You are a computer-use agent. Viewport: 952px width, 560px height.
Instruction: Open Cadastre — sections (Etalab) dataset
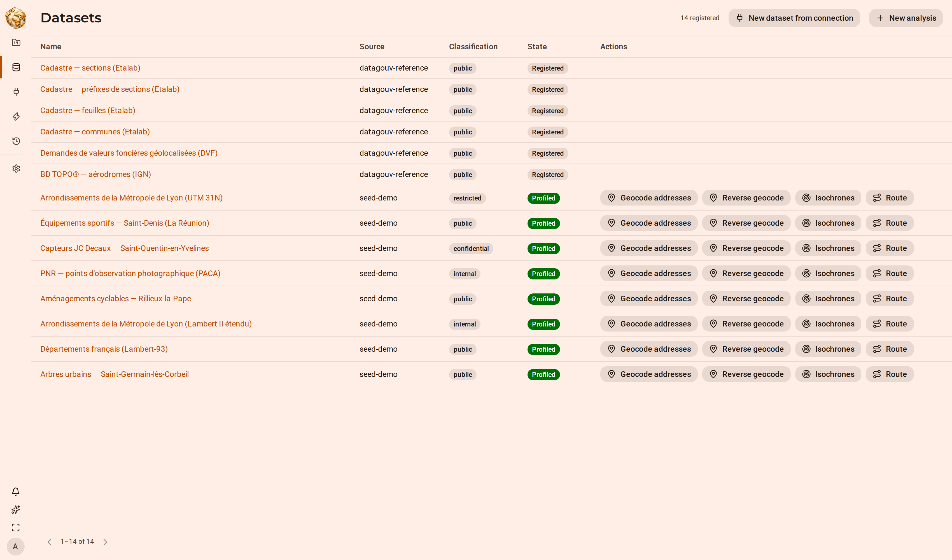[90, 68]
